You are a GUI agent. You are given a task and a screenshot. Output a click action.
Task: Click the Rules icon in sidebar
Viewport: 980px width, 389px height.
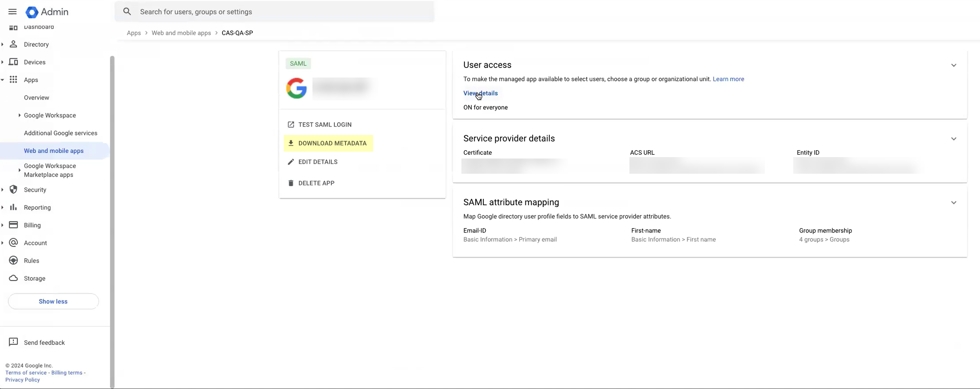click(14, 260)
